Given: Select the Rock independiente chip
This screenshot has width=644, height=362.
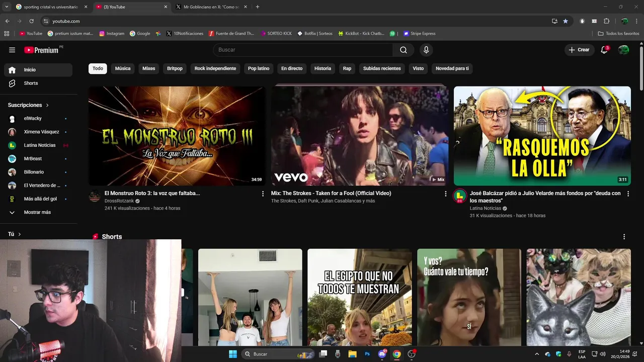Looking at the screenshot, I should tap(215, 68).
